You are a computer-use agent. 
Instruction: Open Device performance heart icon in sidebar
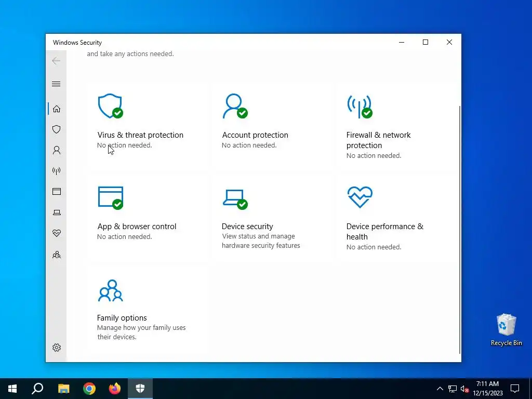(x=57, y=233)
